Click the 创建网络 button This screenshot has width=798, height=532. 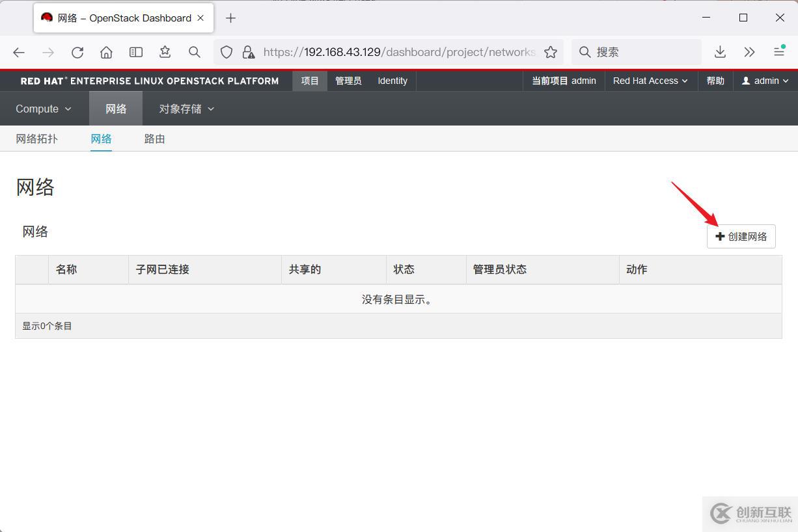tap(741, 236)
